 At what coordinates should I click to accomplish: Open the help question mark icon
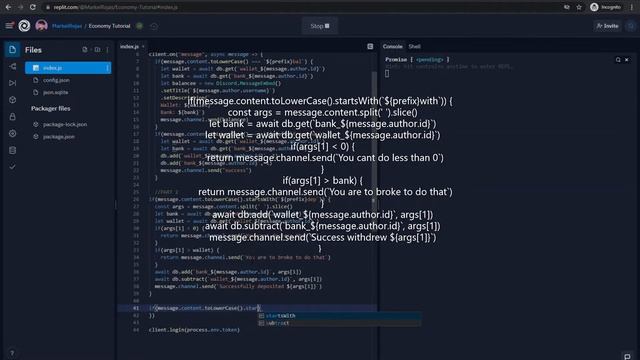coord(12,353)
